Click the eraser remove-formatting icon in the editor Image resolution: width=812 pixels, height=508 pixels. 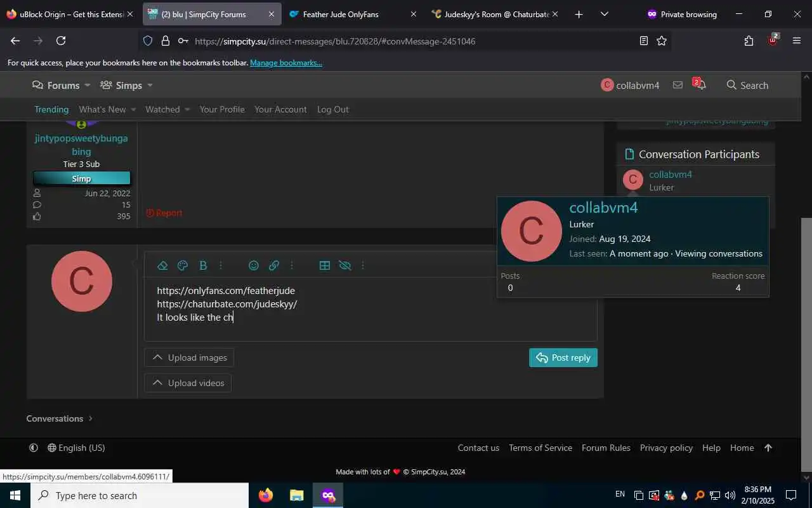coord(162,265)
